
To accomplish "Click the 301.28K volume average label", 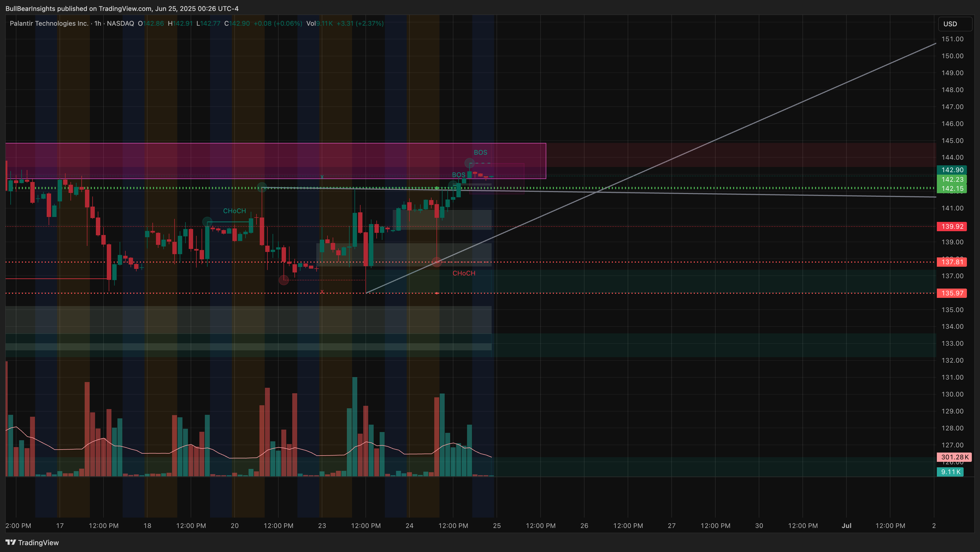I will click(x=954, y=457).
